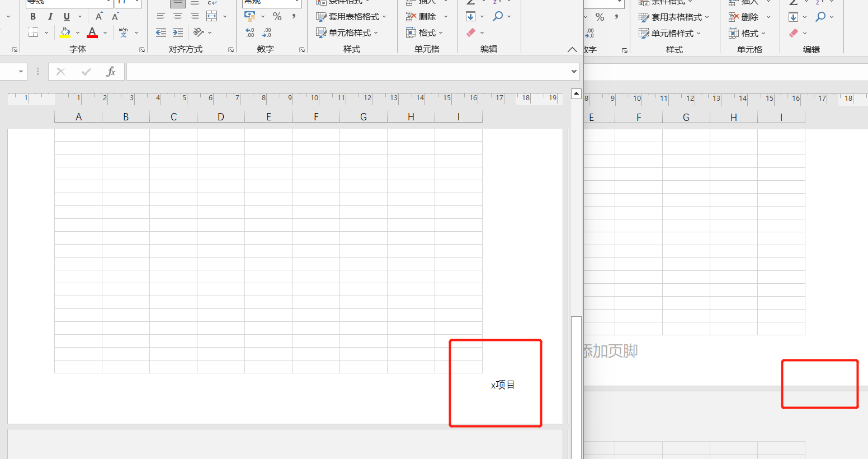Click the increase indent icon
Viewport: 868px width, 459px height.
click(x=178, y=32)
